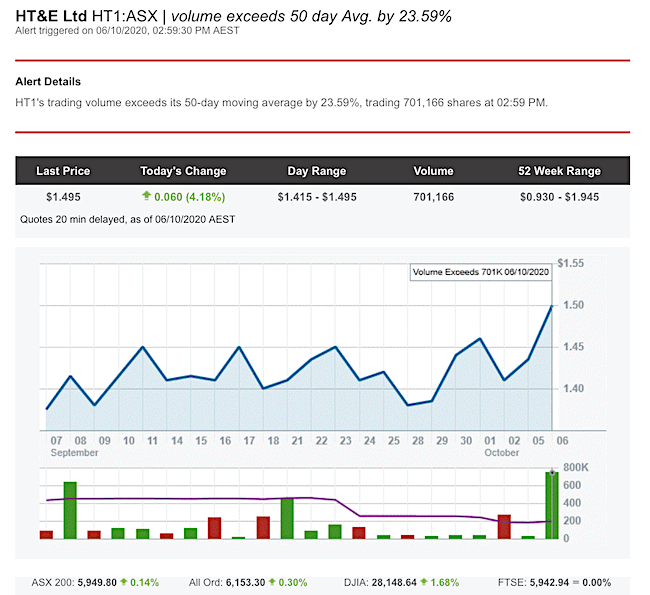Viewport: 650px width, 595px height.
Task: Click the All Ord index value 6,153.30
Action: [245, 583]
